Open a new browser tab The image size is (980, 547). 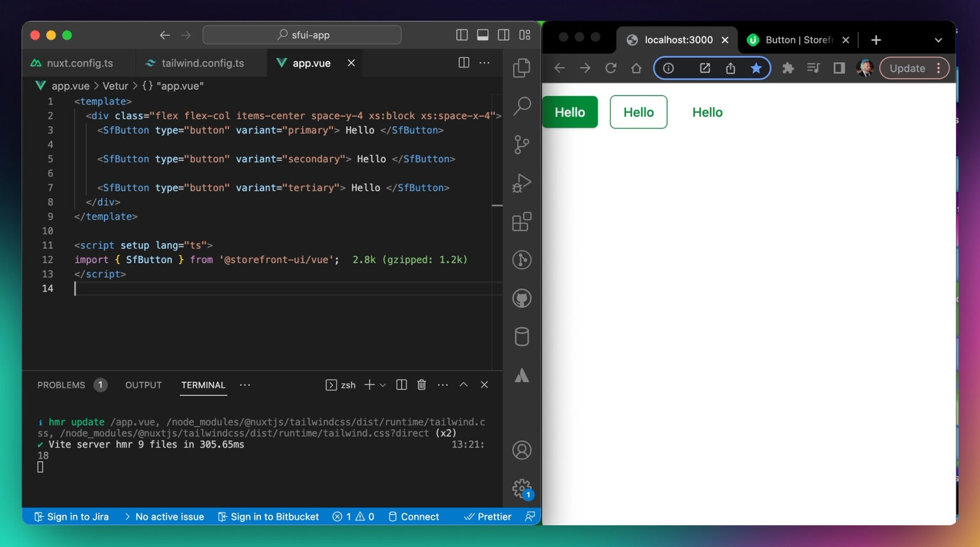click(x=876, y=40)
